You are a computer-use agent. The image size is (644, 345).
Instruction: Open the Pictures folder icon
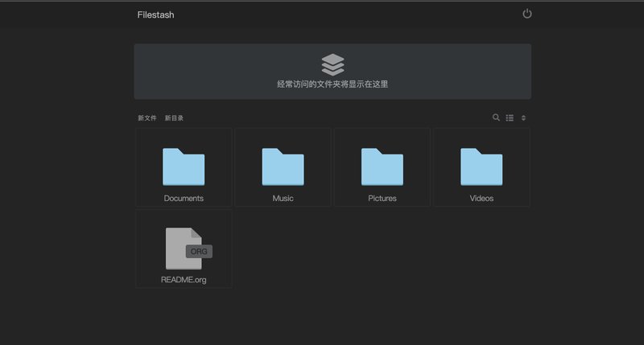click(382, 166)
